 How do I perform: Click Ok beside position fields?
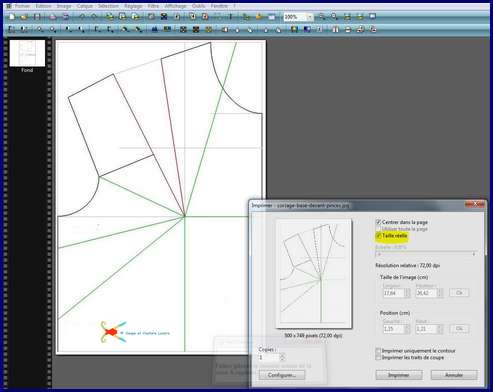tap(459, 329)
